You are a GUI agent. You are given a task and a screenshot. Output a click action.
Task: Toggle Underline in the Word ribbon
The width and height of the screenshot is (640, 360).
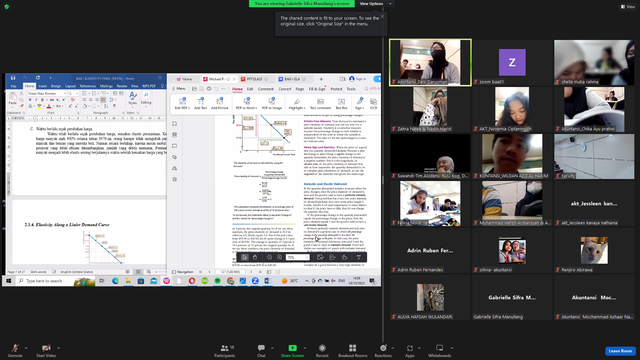[42, 100]
